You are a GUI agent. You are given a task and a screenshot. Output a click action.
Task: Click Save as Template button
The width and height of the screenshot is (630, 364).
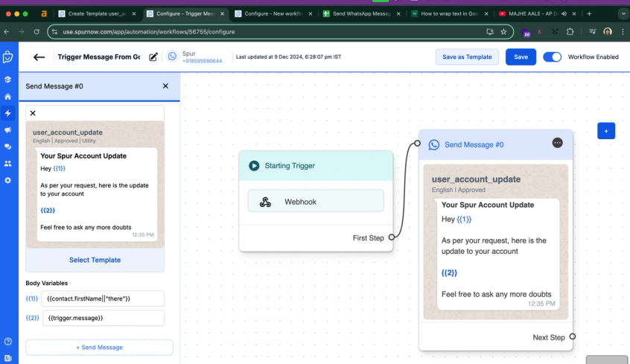coord(467,57)
